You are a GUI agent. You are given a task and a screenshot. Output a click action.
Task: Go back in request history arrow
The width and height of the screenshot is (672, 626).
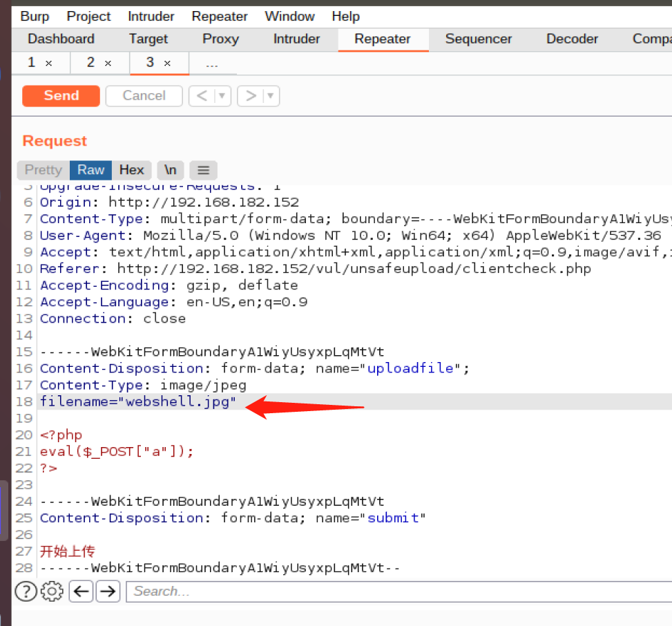pyautogui.click(x=202, y=95)
